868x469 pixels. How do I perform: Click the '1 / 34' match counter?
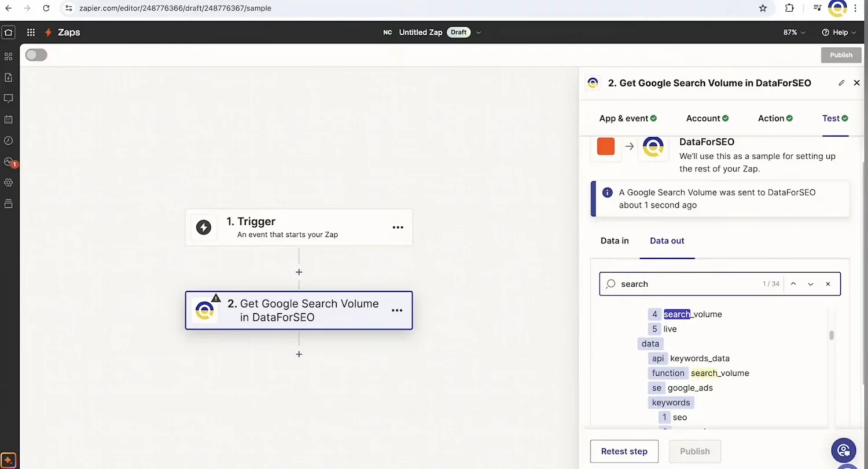771,284
